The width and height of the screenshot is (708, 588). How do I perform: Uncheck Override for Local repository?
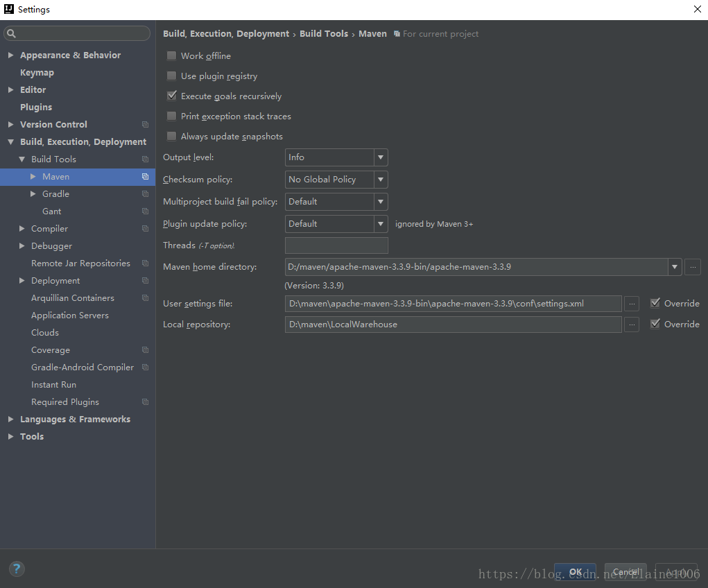click(655, 324)
